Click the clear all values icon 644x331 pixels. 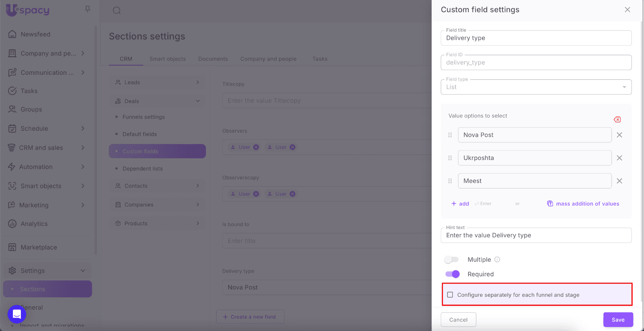point(617,119)
